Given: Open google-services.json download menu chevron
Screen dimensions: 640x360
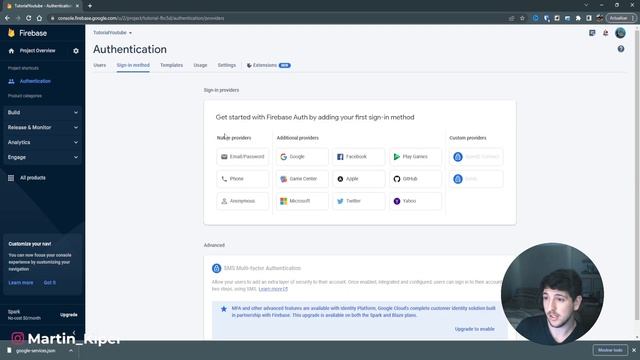Looking at the screenshot, I should pos(71,351).
